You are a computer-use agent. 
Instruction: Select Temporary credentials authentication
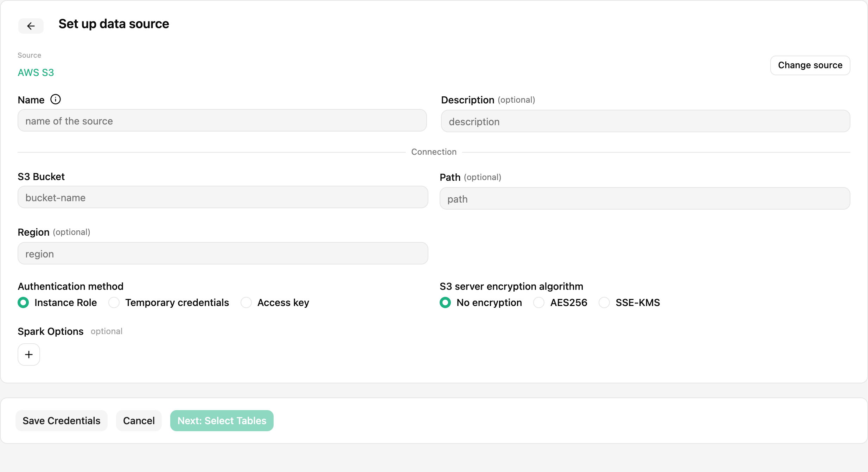[x=114, y=302]
